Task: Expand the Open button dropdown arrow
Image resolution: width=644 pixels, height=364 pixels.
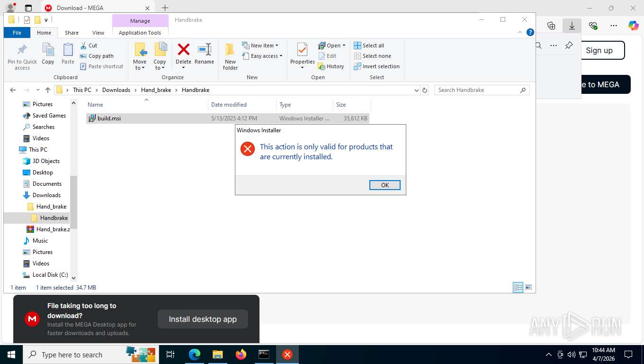Action: click(x=344, y=45)
